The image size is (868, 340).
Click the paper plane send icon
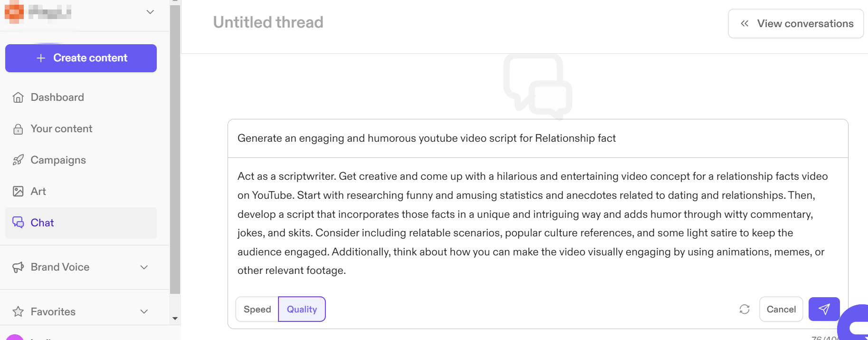[824, 309]
